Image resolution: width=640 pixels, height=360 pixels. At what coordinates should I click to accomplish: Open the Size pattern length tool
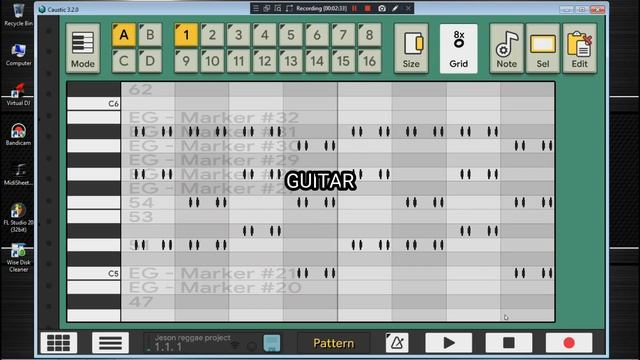click(x=411, y=49)
